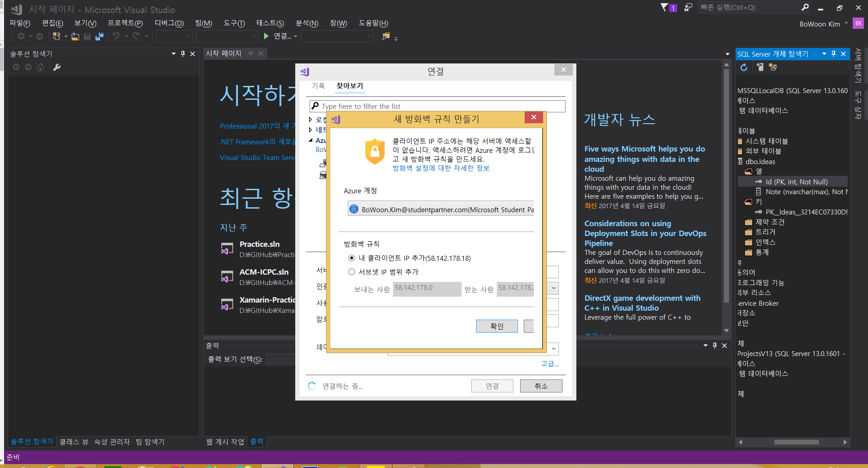
Task: Click the 'Type here to filter the list' field
Action: click(x=437, y=106)
